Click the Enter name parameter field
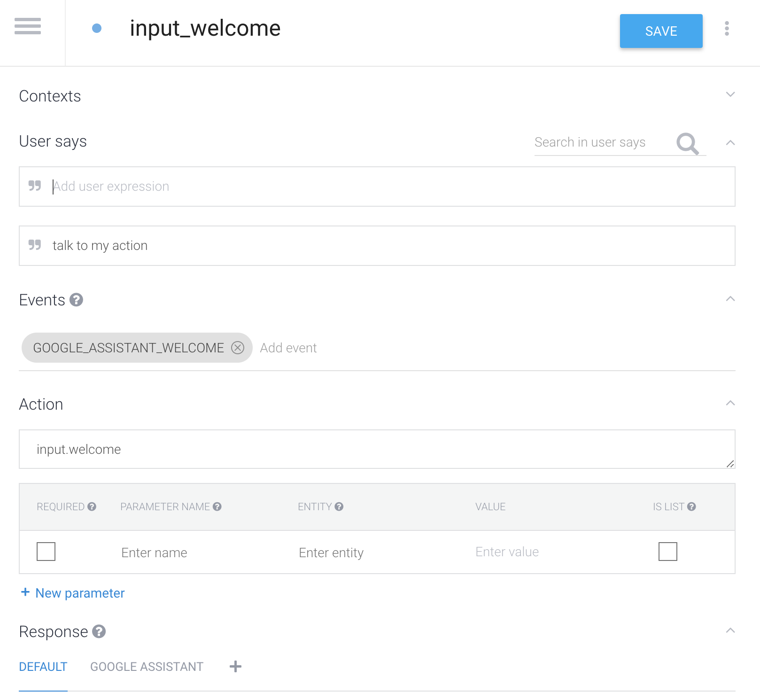 click(x=154, y=552)
